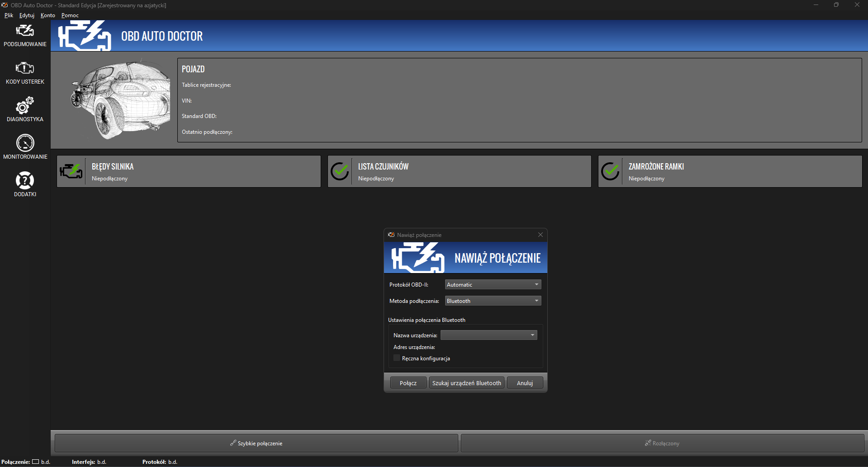Image resolution: width=868 pixels, height=467 pixels.
Task: Open the Podsumowanie sidebar section
Action: (25, 35)
